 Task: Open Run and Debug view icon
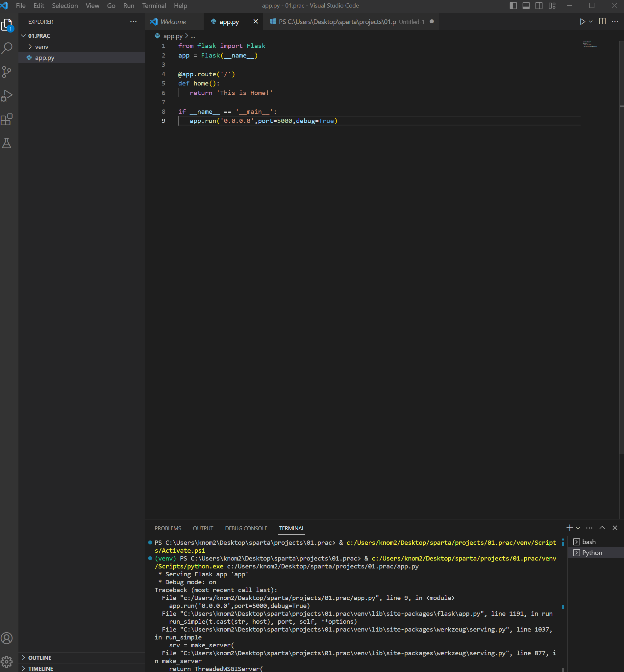[x=7, y=96]
